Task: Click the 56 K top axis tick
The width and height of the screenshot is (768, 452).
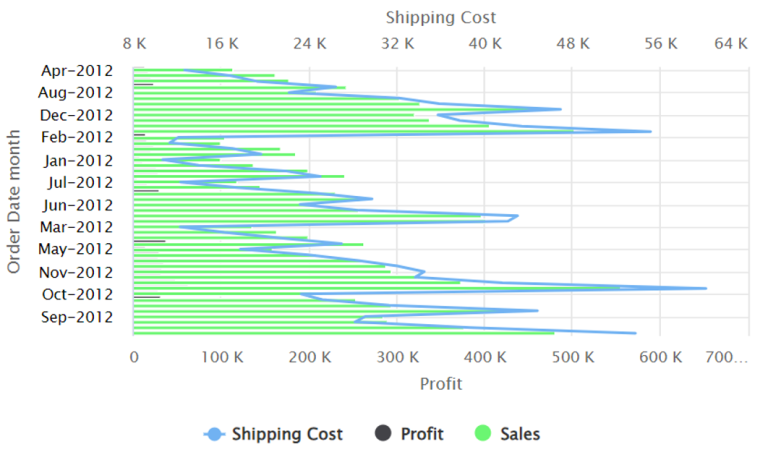Action: pos(661,44)
